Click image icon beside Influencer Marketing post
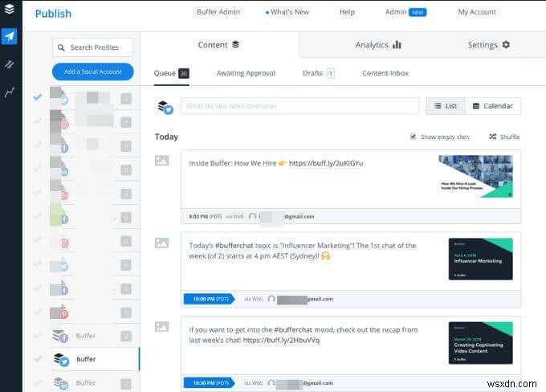Viewport: 546px width, 392px height. [x=161, y=243]
